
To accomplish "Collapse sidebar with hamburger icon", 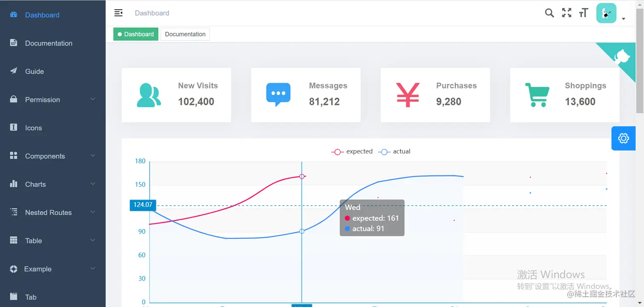I will tap(118, 13).
